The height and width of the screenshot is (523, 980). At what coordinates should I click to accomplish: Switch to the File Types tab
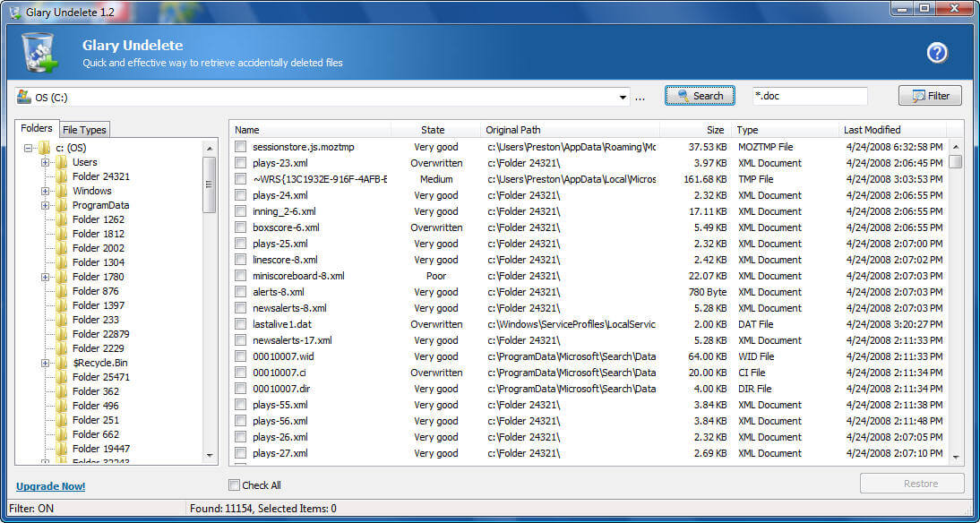pos(83,129)
